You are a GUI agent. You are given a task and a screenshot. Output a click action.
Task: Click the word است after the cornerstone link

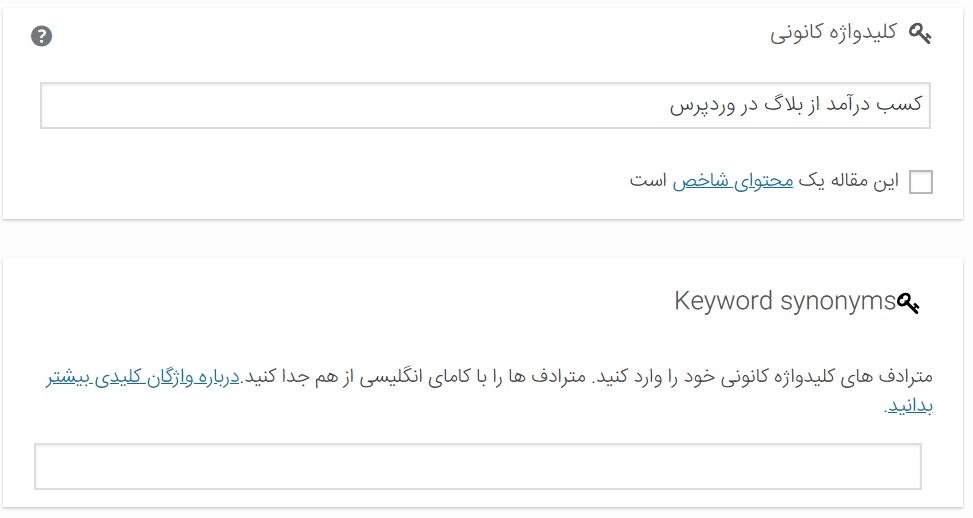point(648,181)
